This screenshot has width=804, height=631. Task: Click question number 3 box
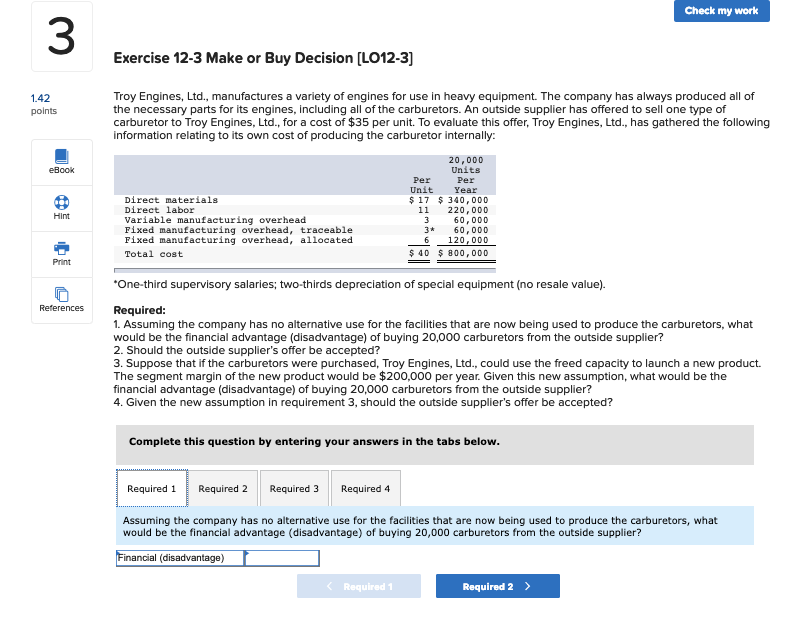(x=62, y=36)
